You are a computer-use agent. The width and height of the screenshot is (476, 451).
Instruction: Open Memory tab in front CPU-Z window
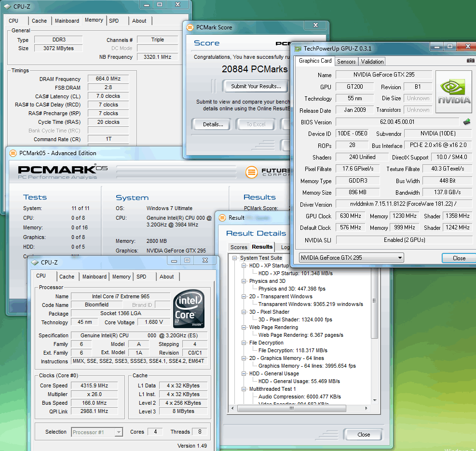tap(122, 277)
